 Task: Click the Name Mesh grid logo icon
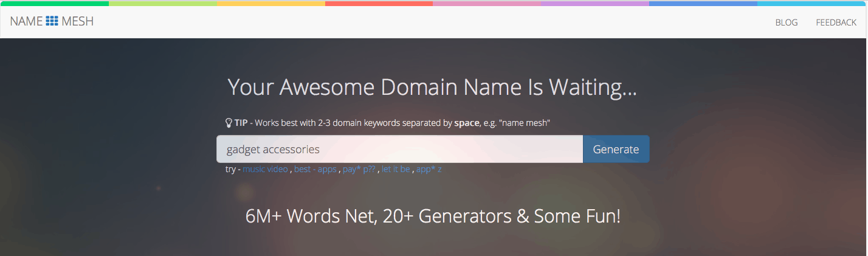(x=52, y=22)
